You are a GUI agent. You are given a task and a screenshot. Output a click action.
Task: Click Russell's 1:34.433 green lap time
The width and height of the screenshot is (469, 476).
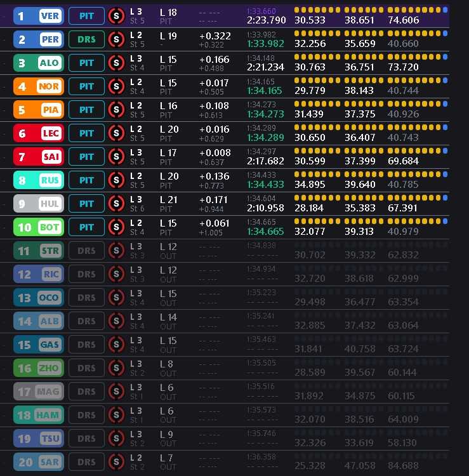[266, 185]
